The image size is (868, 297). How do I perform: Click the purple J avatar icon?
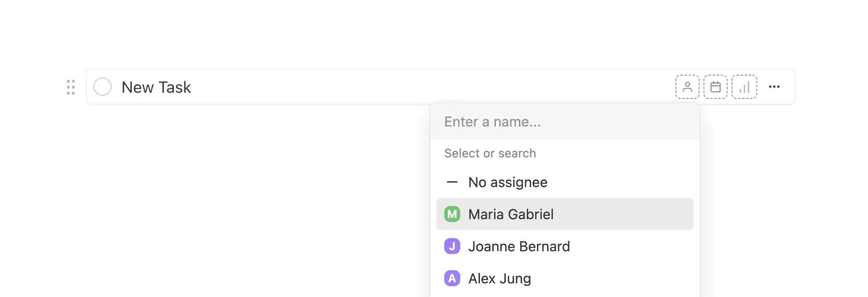(452, 247)
